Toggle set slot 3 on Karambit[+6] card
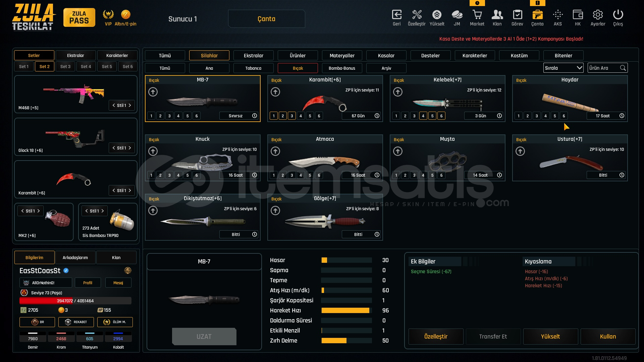Screen dimensions: 644x362 click(x=292, y=116)
